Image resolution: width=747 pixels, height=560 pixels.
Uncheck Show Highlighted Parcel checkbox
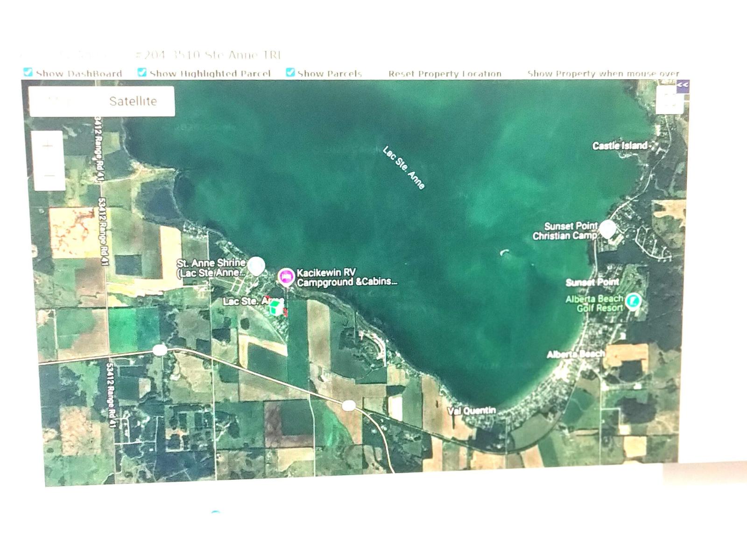click(x=142, y=72)
